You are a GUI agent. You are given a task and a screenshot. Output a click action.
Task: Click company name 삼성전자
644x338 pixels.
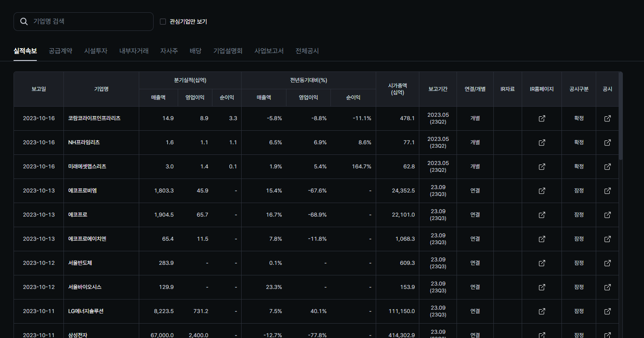[x=78, y=335]
